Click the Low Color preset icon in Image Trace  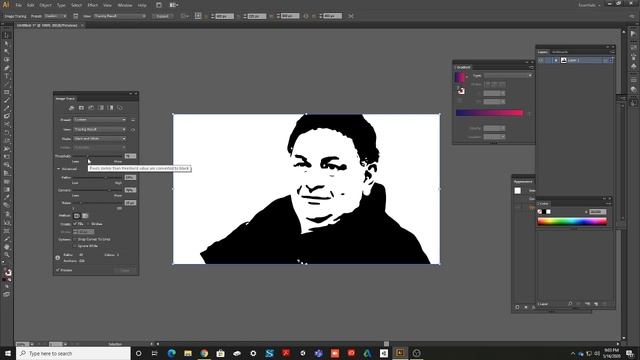[91, 108]
